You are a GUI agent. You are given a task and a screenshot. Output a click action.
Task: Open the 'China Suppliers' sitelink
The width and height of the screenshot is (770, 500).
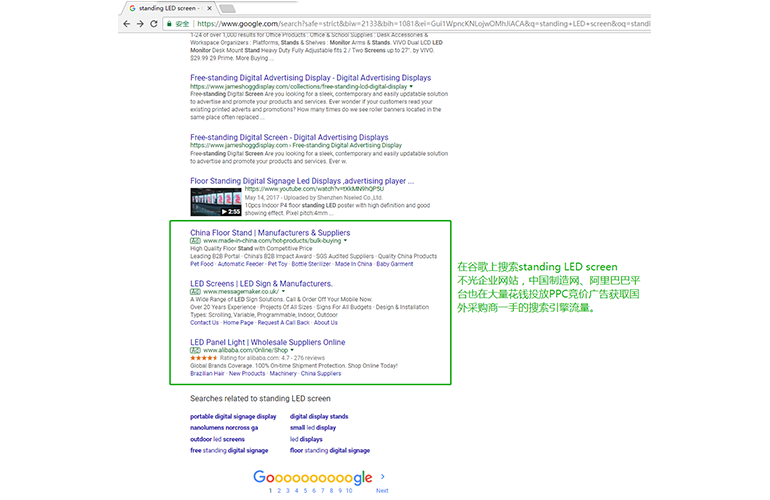pyautogui.click(x=321, y=374)
